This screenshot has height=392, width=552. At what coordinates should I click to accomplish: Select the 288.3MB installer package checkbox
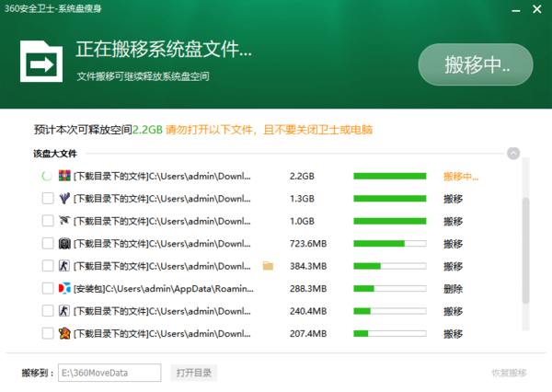pos(48,288)
